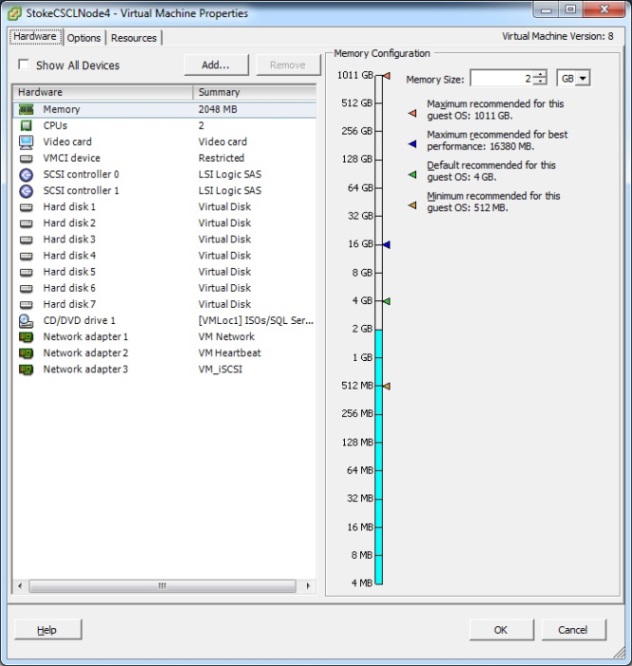This screenshot has height=666, width=632.
Task: Open the memory unit GB dropdown
Action: [583, 79]
